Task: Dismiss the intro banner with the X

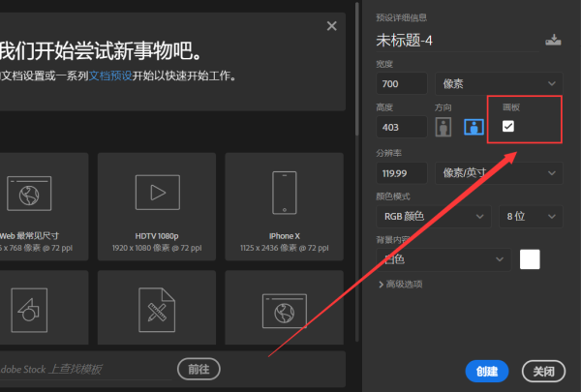Action: 332,26
